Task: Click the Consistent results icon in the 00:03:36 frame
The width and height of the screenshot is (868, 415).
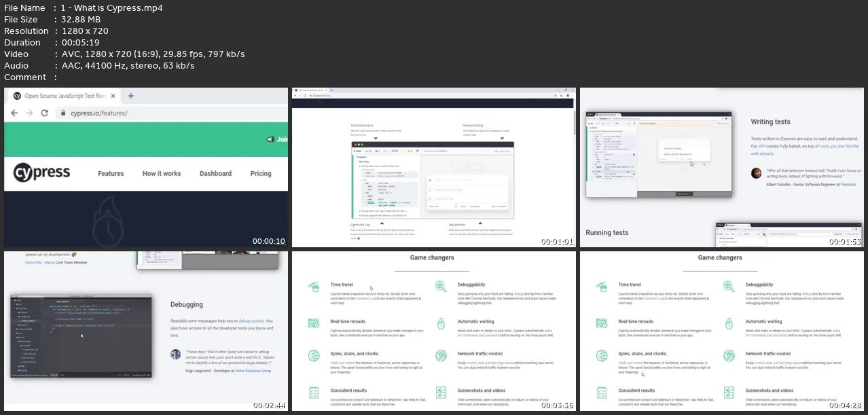Action: 314,393
